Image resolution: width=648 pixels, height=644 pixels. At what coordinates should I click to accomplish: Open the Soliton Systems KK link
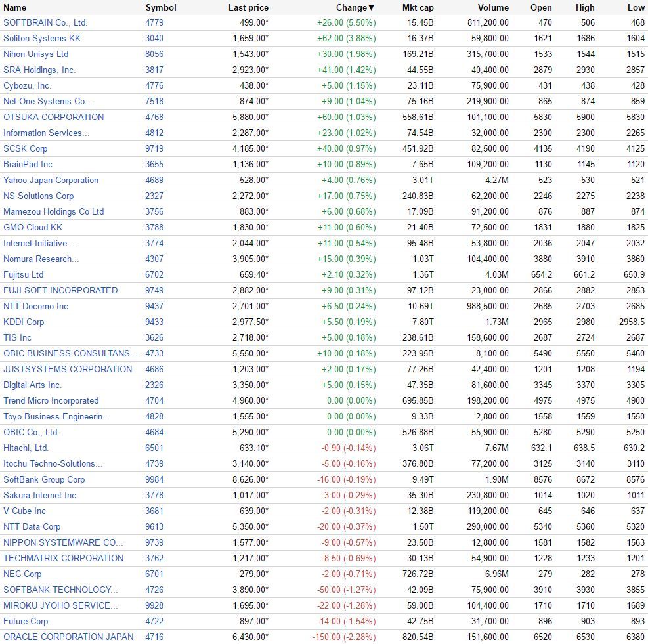click(42, 39)
